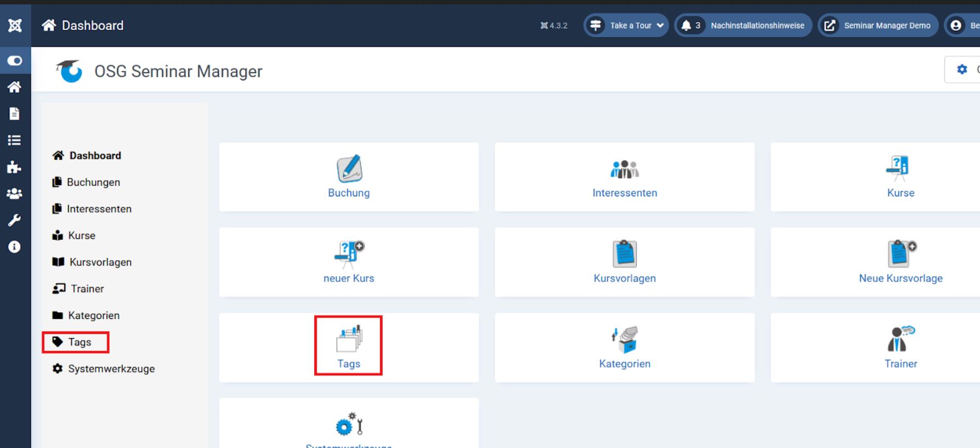Open the Help info icon in sidebar

click(x=15, y=247)
